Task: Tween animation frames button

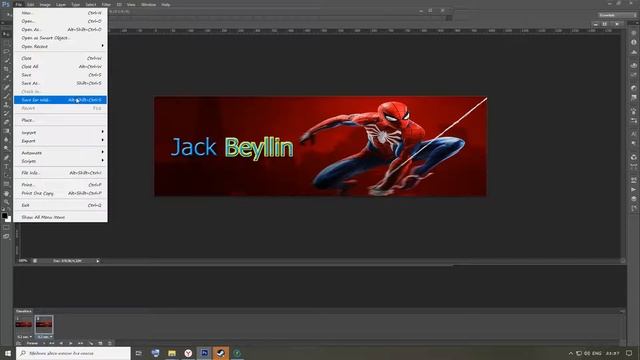Action: pos(91,343)
